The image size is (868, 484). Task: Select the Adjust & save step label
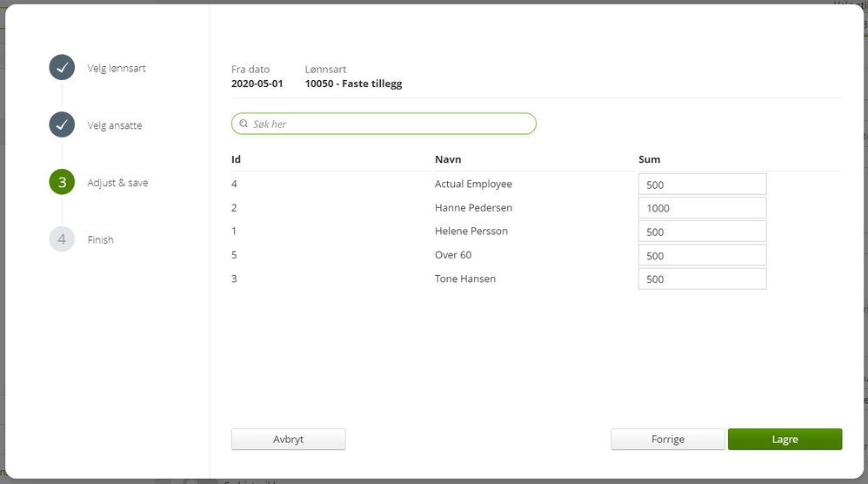[117, 183]
